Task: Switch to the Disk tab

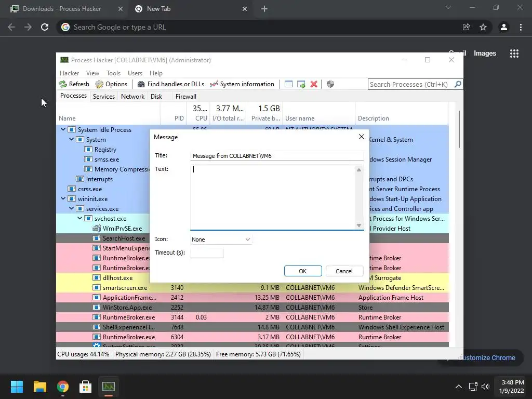Action: coord(156,96)
